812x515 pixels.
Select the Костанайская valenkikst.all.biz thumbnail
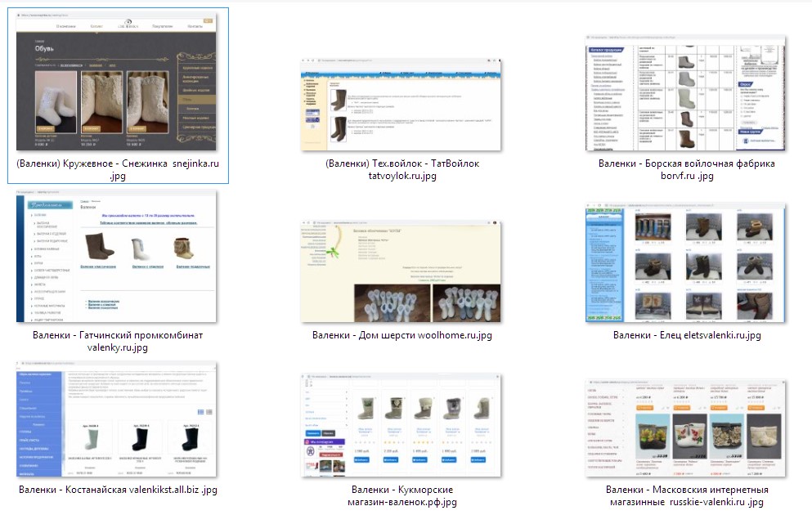click(116, 419)
